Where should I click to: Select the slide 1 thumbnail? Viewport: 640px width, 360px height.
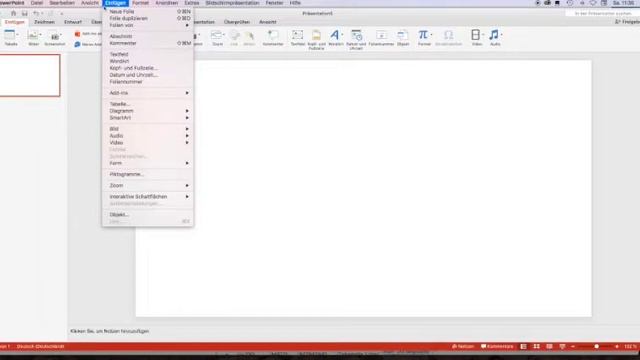[30, 76]
